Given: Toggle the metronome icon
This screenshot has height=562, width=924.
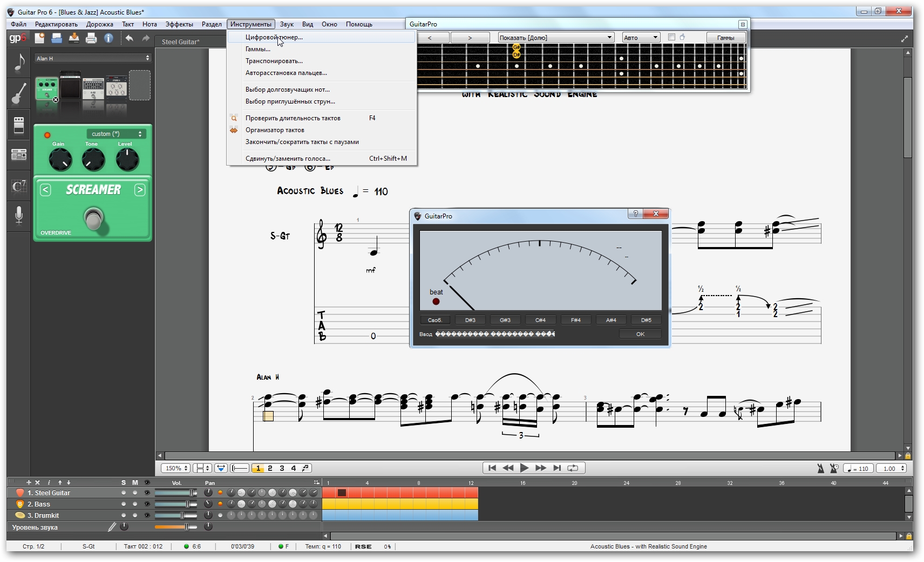Looking at the screenshot, I should (820, 469).
